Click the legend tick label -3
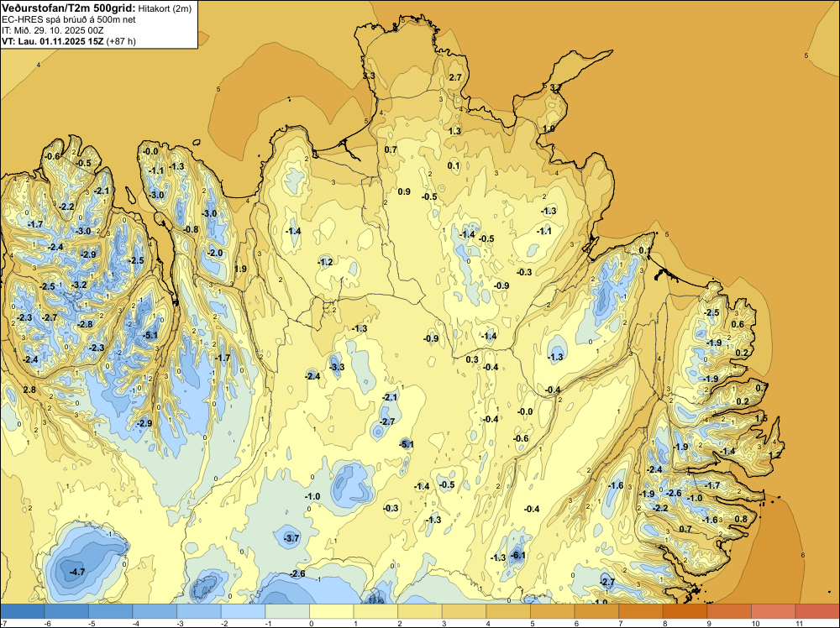The height and width of the screenshot is (628, 840). click(179, 623)
